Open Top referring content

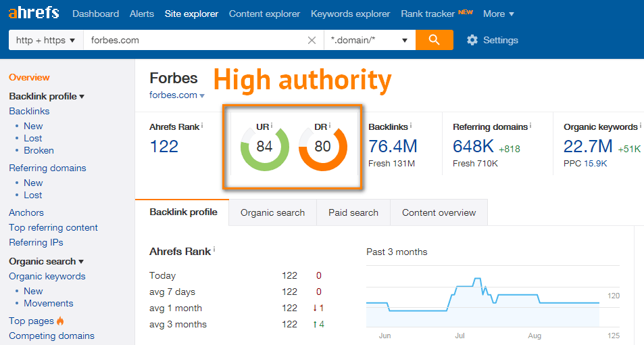pos(53,227)
